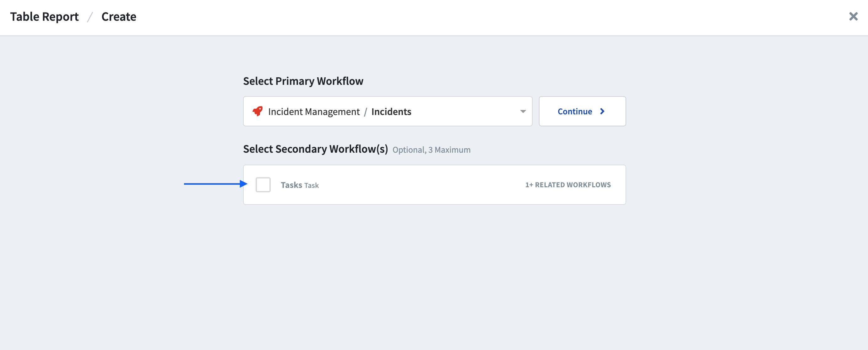Click the Select Primary Workflow heading

303,81
